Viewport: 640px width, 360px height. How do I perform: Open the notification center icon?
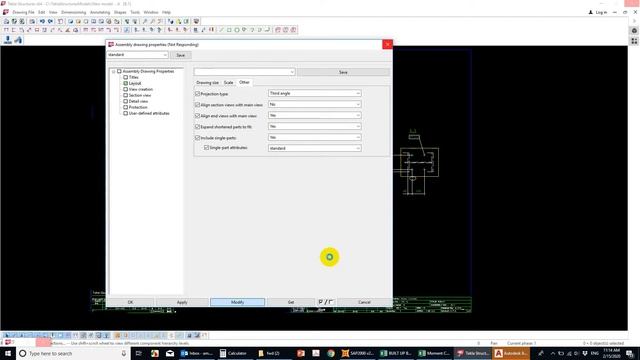[x=630, y=353]
